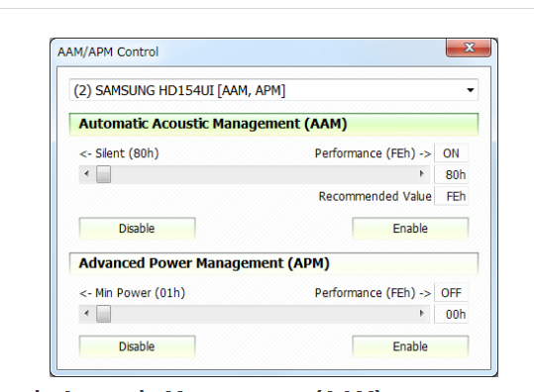Click the 'Recommended Value' label
This screenshot has height=392, width=534.
click(374, 196)
